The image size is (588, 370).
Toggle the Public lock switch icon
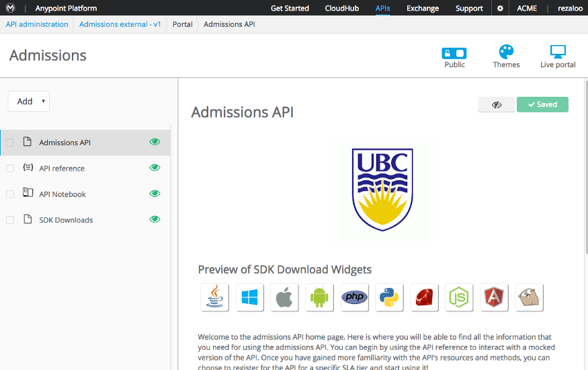[454, 53]
